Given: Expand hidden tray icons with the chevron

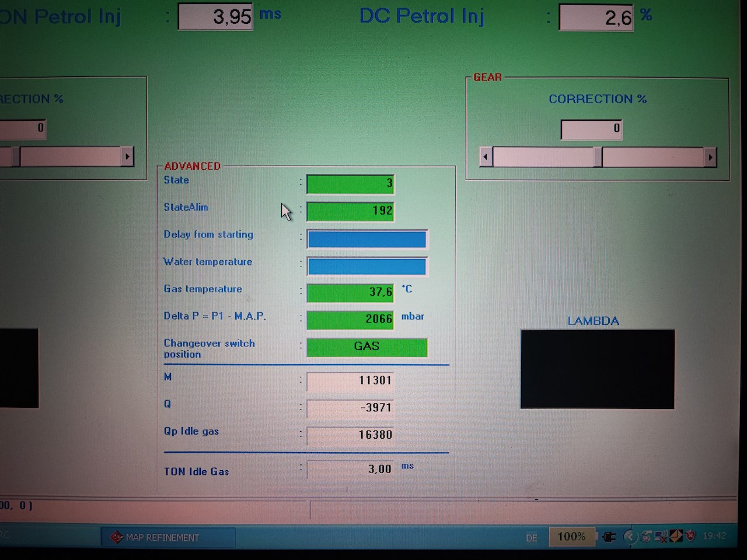Looking at the screenshot, I should click(x=630, y=537).
